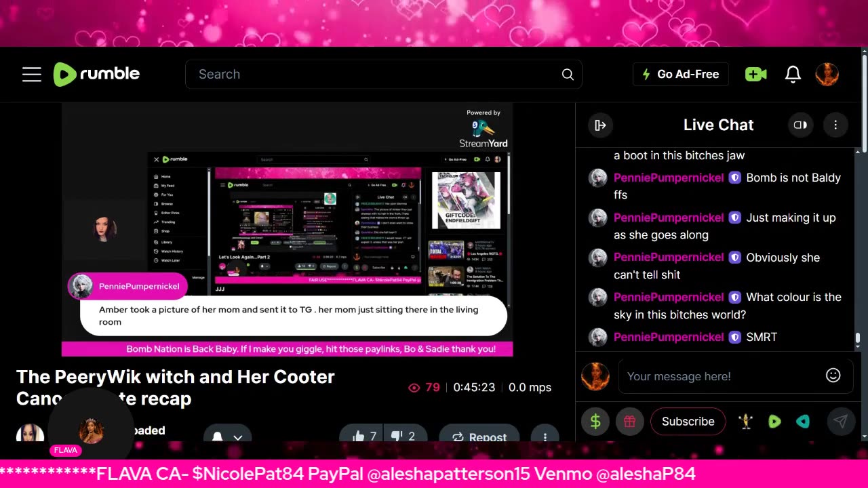Click the 0:45:23 stream duration
Viewport: 868px width, 488px height.
tap(474, 388)
